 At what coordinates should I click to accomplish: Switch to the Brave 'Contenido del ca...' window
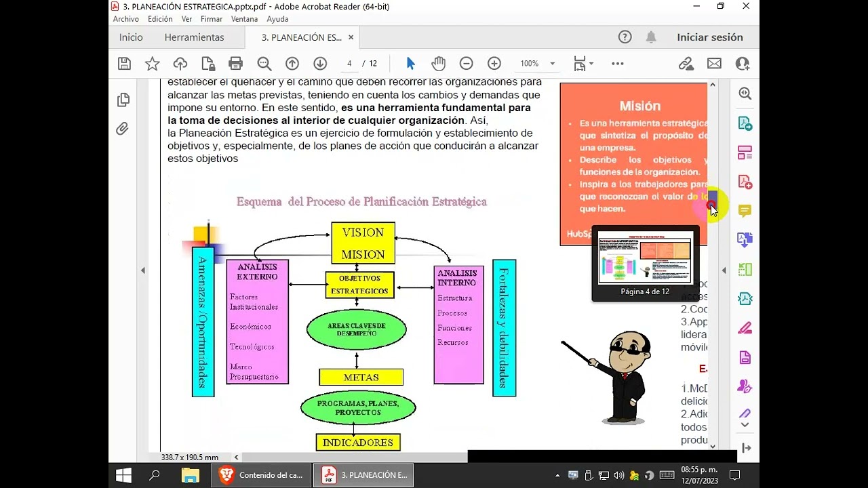[262, 475]
